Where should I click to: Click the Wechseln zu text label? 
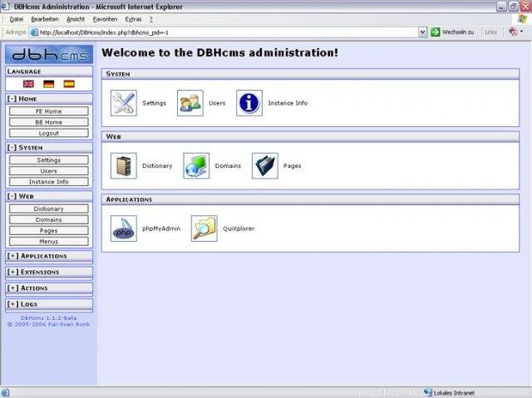458,32
